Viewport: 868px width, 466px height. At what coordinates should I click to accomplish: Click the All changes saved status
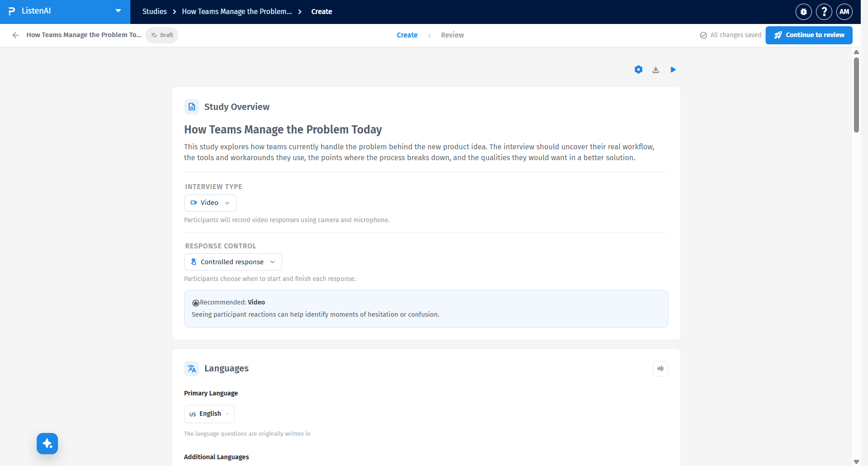point(730,35)
